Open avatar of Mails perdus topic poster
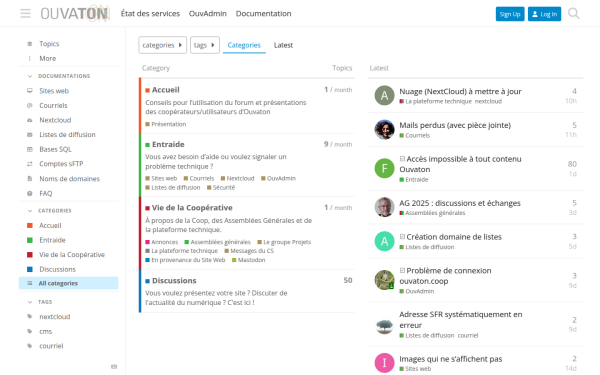Screen dimensions: 600x375 (384, 129)
